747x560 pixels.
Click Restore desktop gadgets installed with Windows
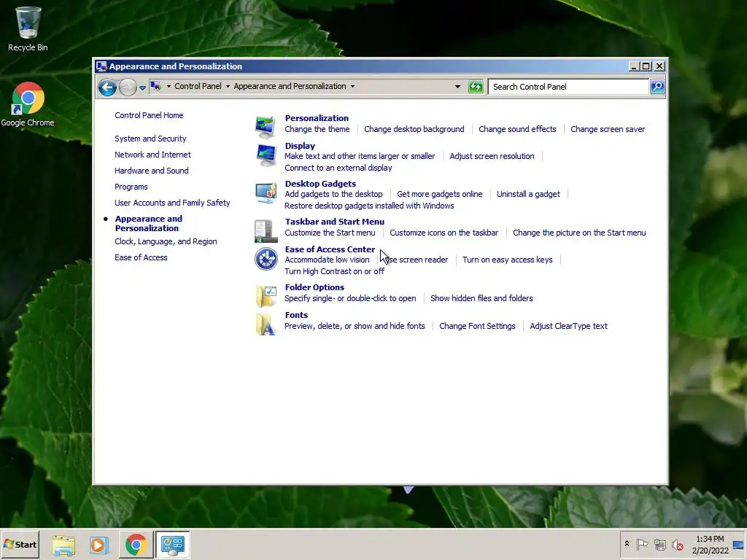pyautogui.click(x=369, y=206)
